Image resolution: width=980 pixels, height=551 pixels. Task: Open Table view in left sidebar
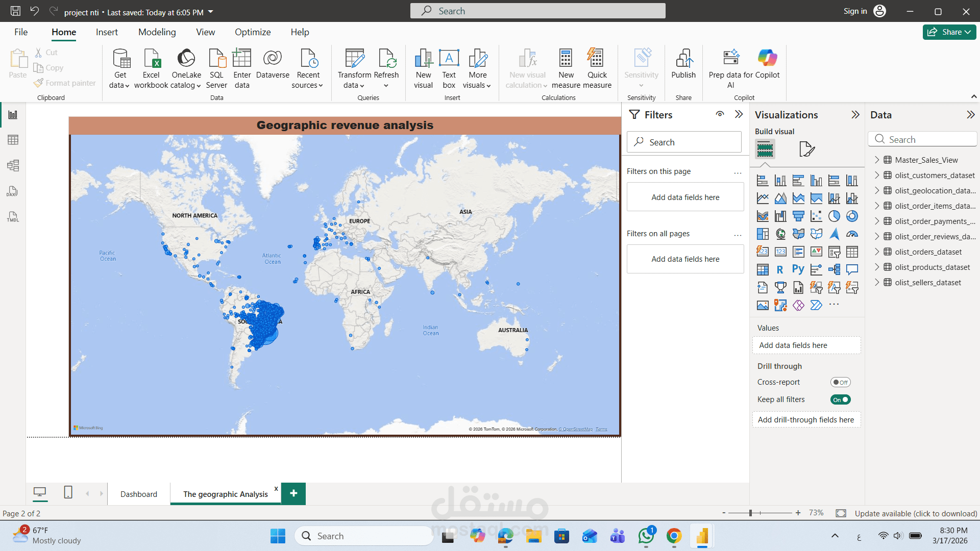(x=13, y=140)
